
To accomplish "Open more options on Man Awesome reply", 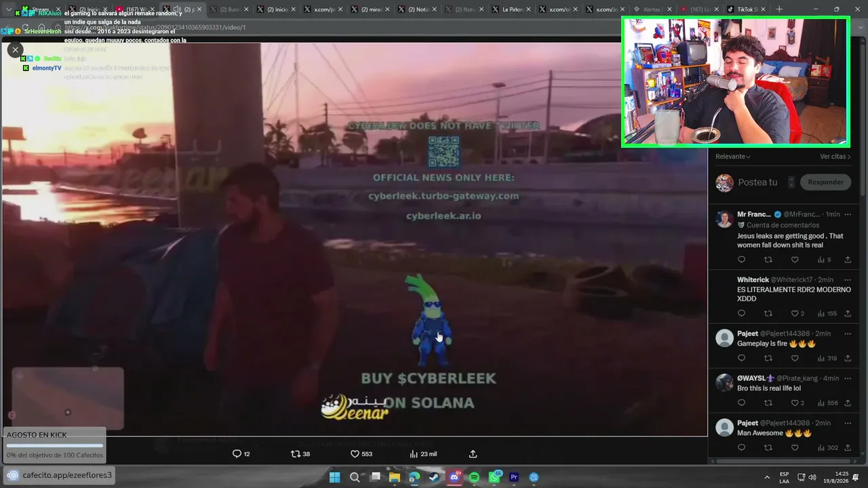I will [848, 423].
